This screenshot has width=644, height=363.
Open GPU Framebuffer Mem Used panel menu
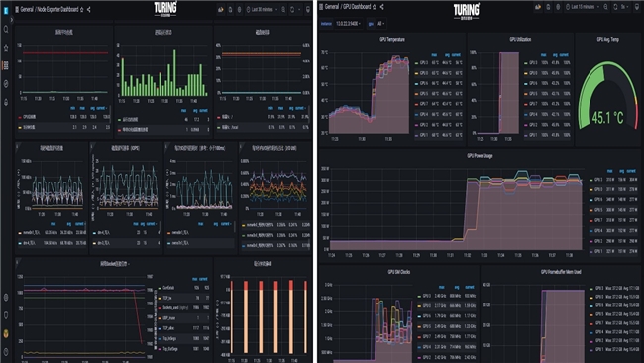click(x=561, y=272)
